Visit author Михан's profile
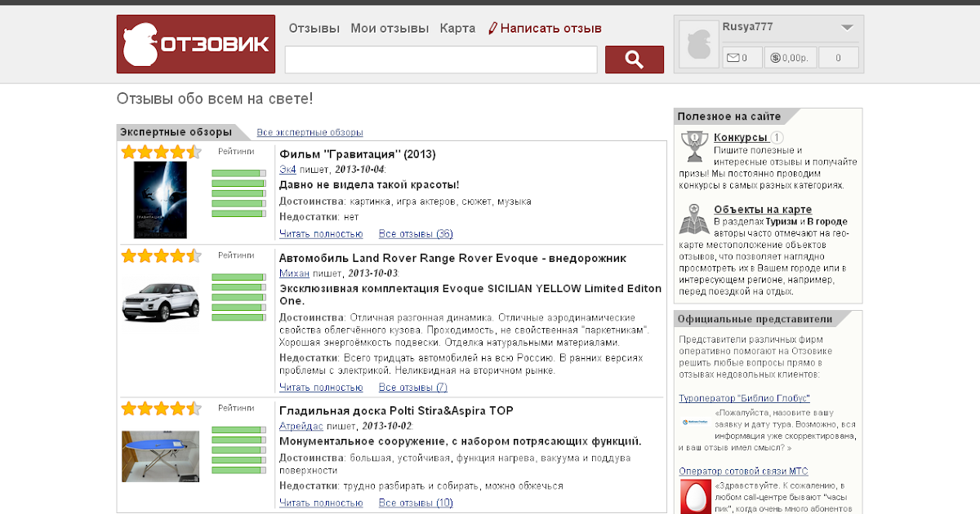 pos(294,273)
